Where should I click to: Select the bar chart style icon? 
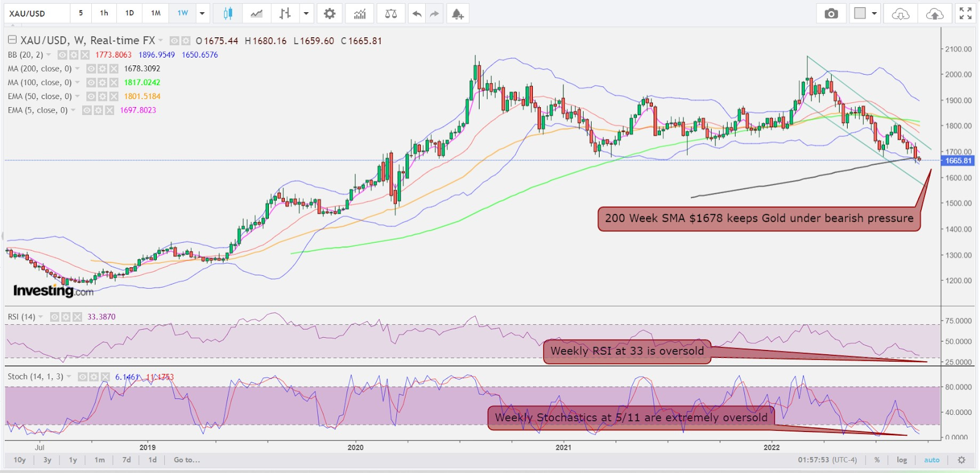click(285, 13)
